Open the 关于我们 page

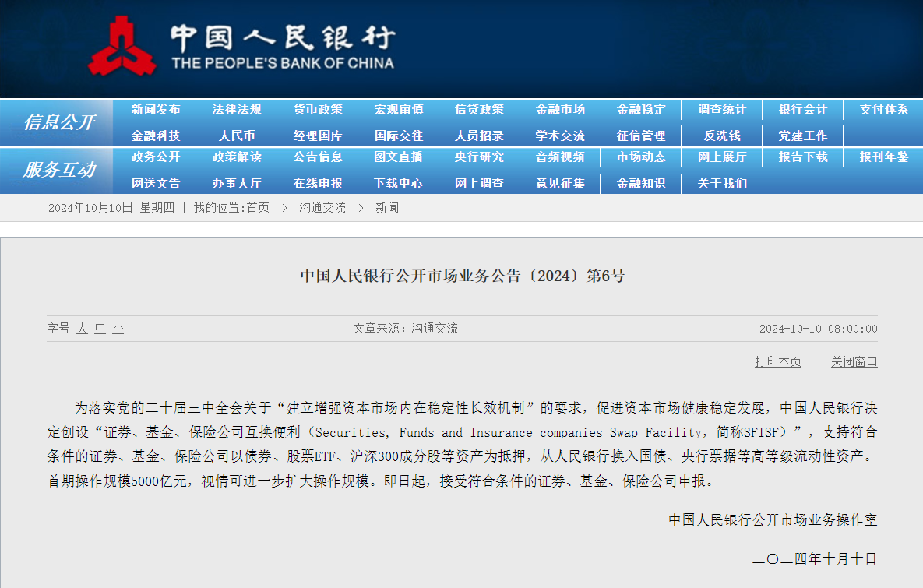pyautogui.click(x=721, y=183)
